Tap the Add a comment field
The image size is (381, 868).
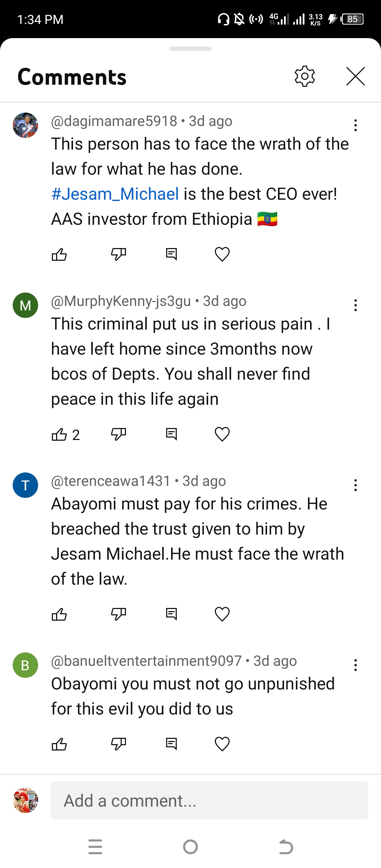(210, 800)
